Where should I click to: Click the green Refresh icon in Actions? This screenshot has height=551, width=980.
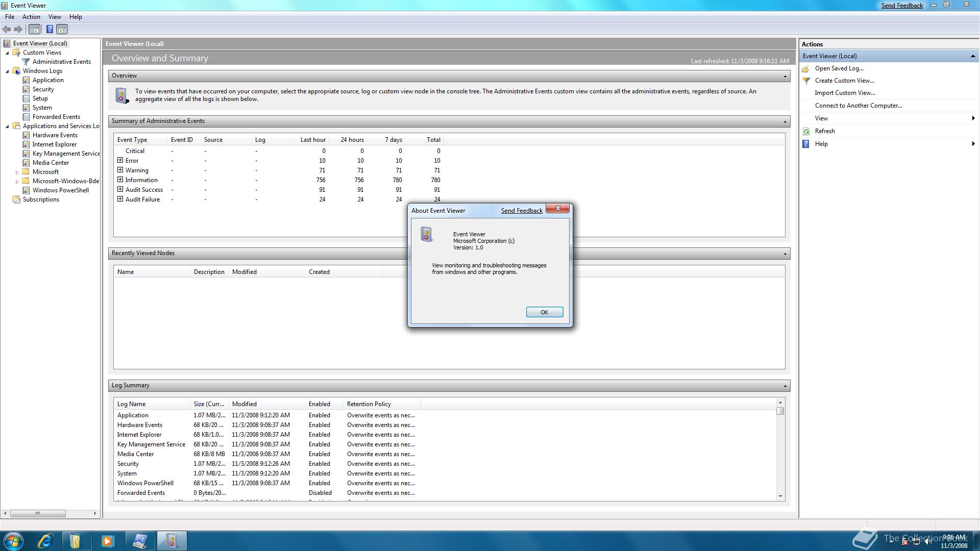coord(806,131)
